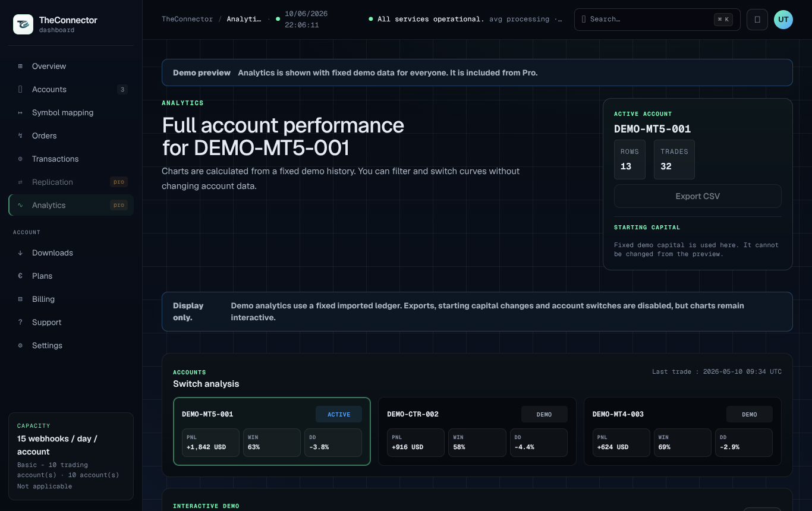The image size is (812, 511).
Task: Click the Analytics breadcrumb item
Action: 244,19
